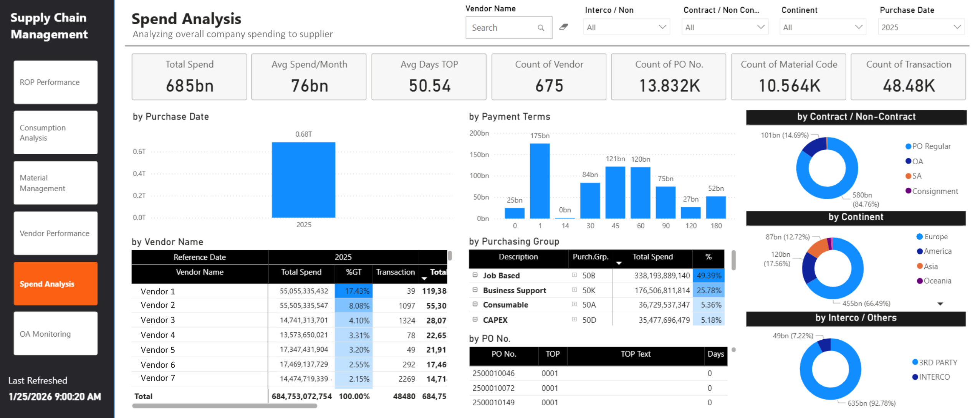The image size is (980, 418).
Task: Open the Consumption Analysis page
Action: pos(56,132)
